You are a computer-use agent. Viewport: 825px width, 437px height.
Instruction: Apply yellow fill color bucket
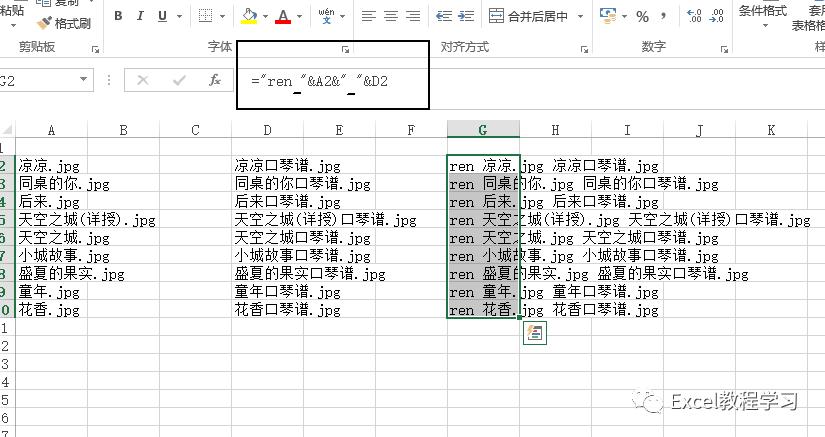(x=249, y=16)
